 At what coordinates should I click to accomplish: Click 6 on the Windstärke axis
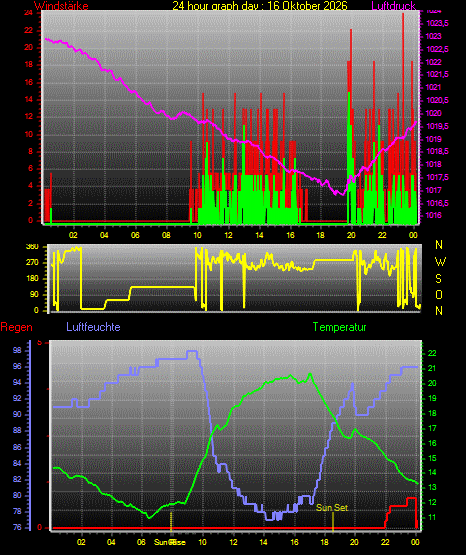coord(30,168)
